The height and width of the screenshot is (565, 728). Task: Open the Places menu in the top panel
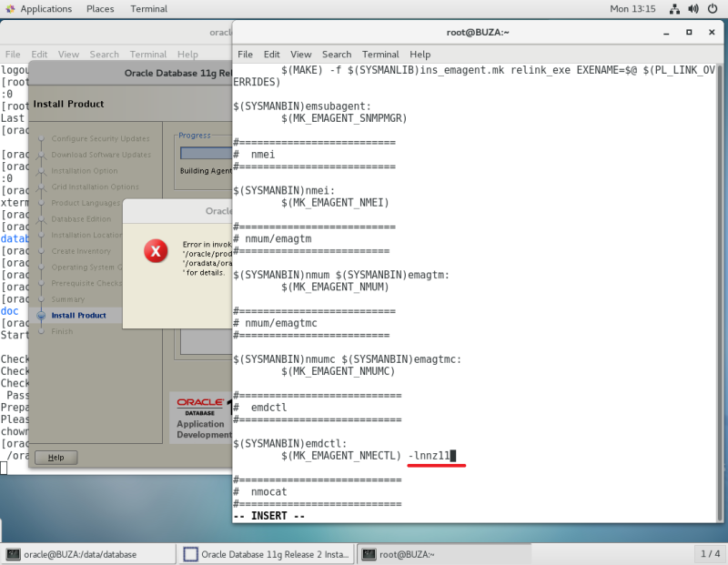(x=100, y=9)
